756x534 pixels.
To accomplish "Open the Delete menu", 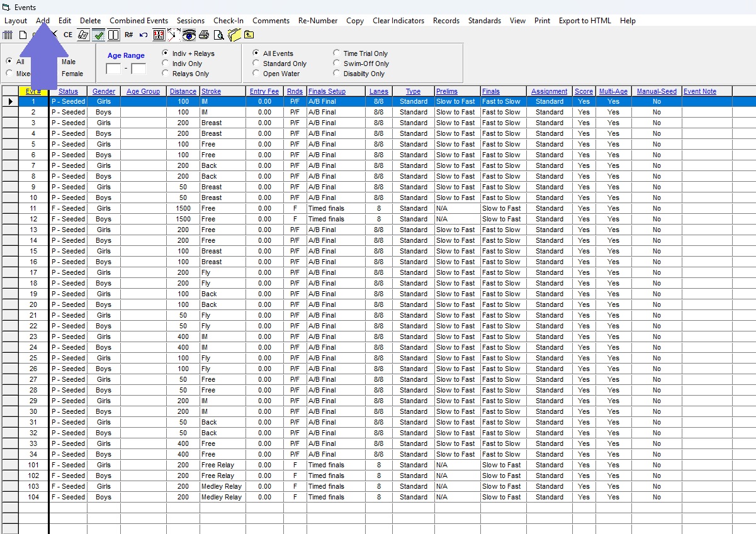I will (90, 20).
